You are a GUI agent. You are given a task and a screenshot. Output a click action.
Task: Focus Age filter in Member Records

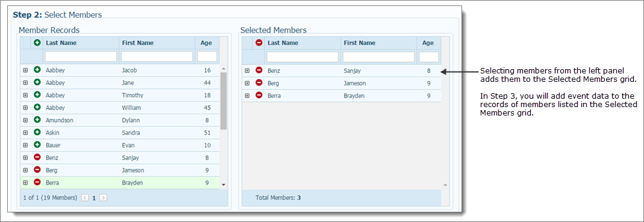pyautogui.click(x=207, y=57)
